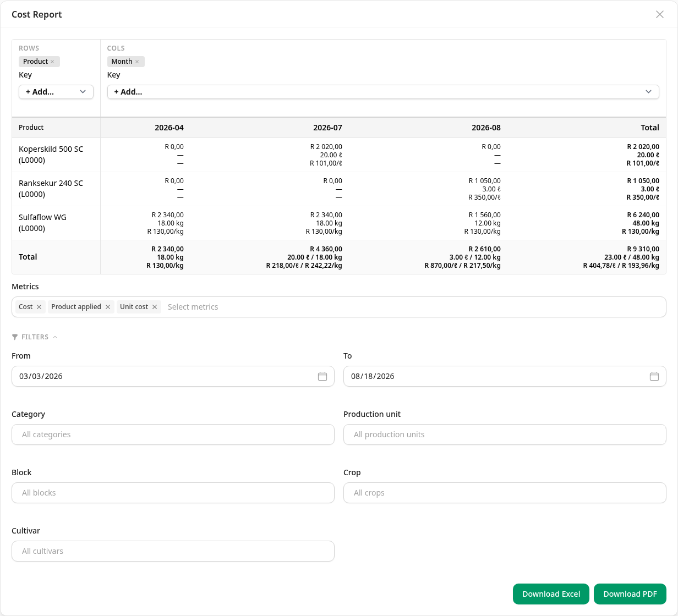Open the Category filter dropdown

(173, 435)
